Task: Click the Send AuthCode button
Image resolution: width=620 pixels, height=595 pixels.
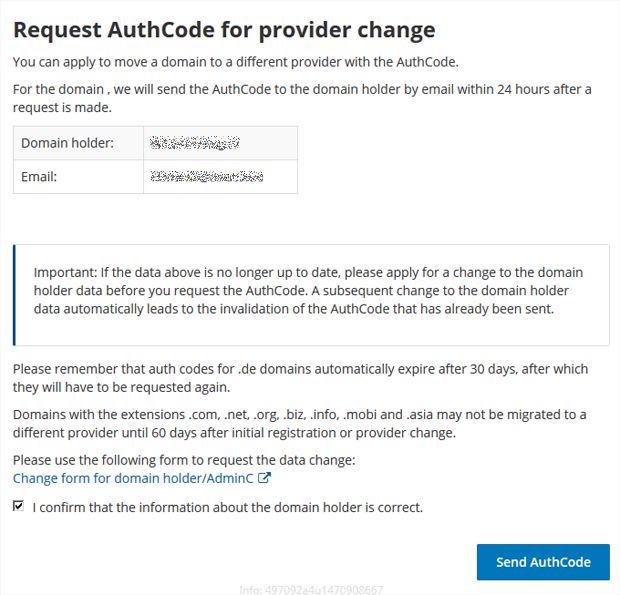Action: [543, 562]
